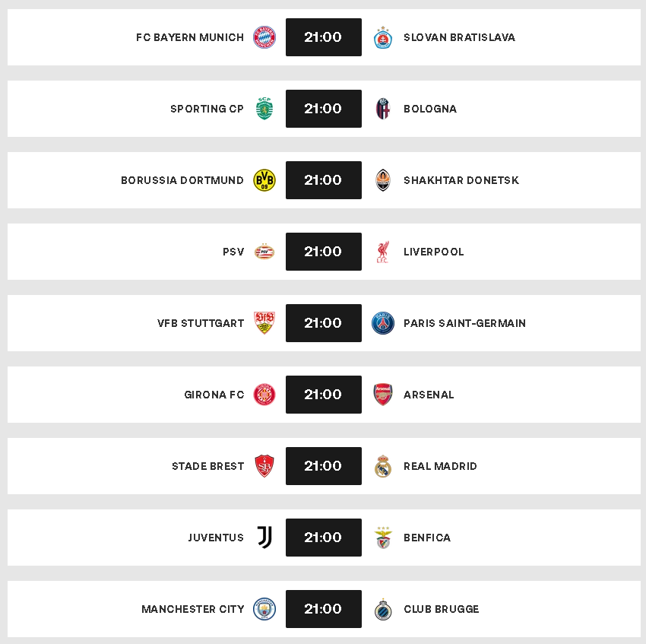
Task: Open the PSV team name link
Action: pyautogui.click(x=233, y=252)
